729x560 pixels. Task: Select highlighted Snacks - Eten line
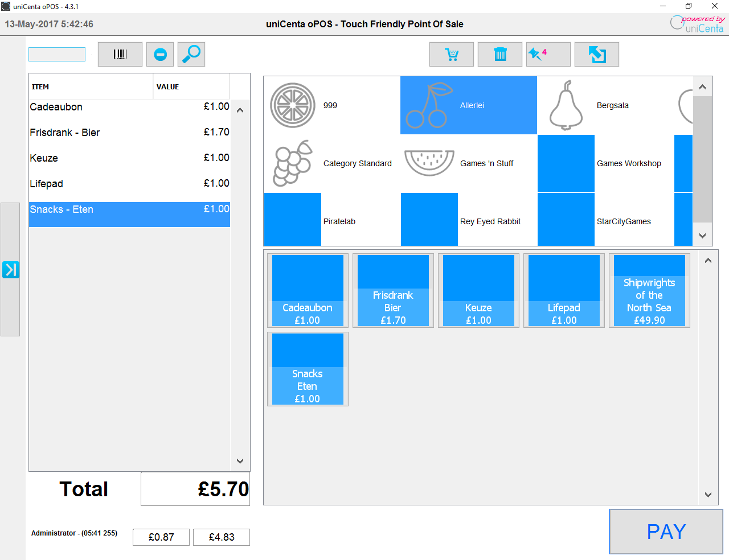(x=129, y=215)
